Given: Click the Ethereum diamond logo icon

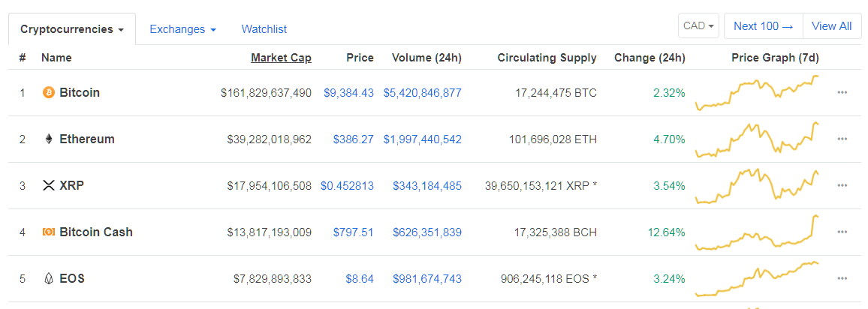Looking at the screenshot, I should pyautogui.click(x=49, y=139).
